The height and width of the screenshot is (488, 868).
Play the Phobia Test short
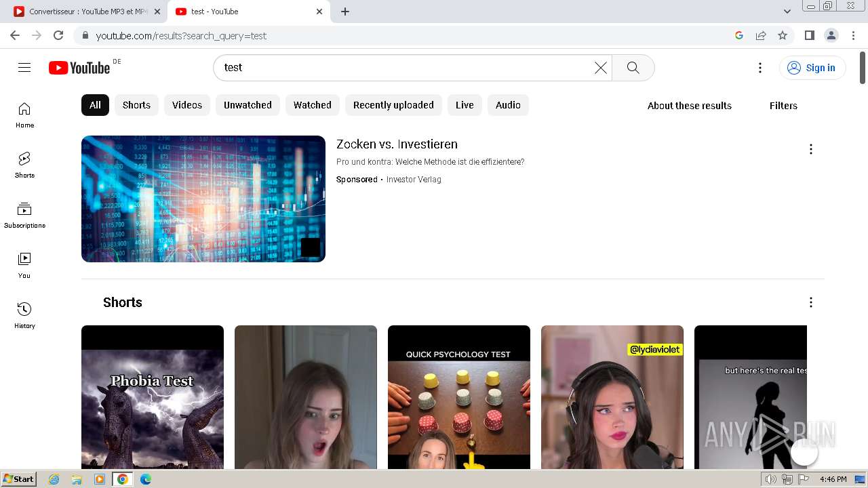153,397
